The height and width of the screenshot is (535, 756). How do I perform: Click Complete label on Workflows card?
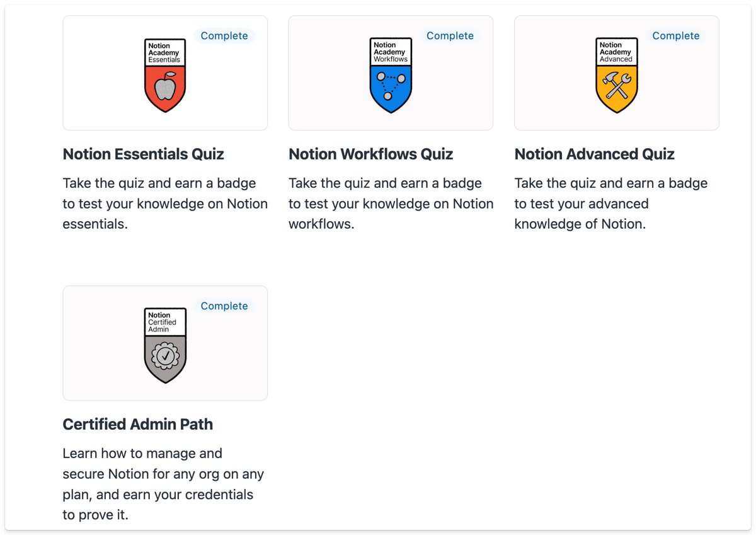click(x=450, y=36)
